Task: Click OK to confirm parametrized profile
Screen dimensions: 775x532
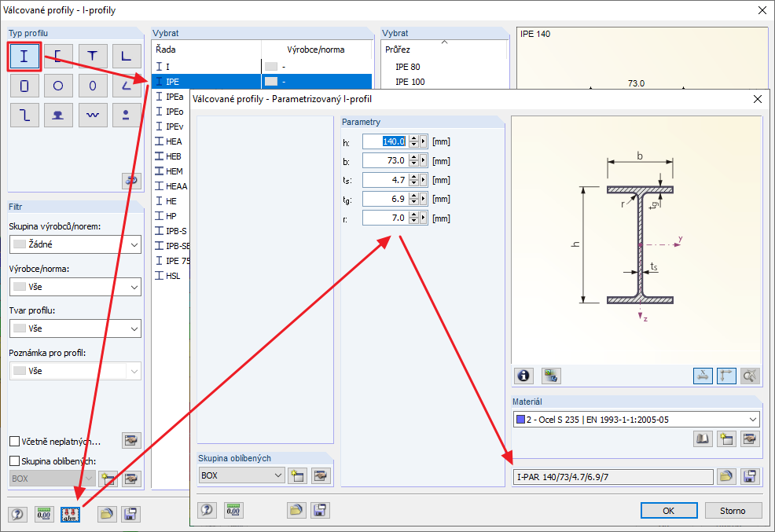Action: click(x=669, y=511)
